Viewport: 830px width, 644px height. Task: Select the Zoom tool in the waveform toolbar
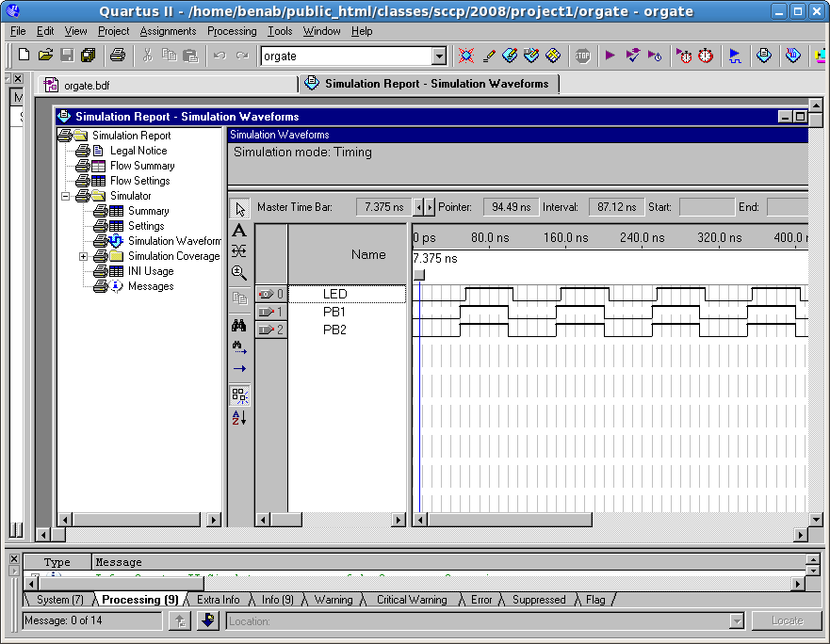[x=239, y=273]
